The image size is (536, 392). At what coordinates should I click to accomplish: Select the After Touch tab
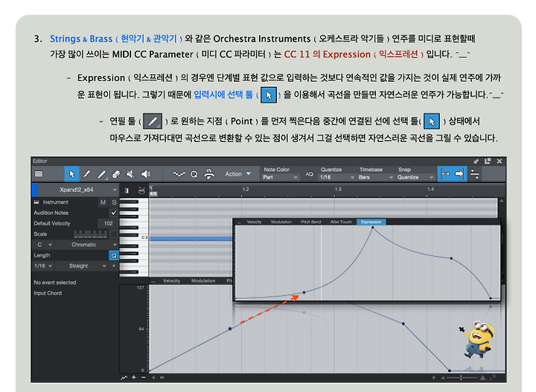click(341, 222)
